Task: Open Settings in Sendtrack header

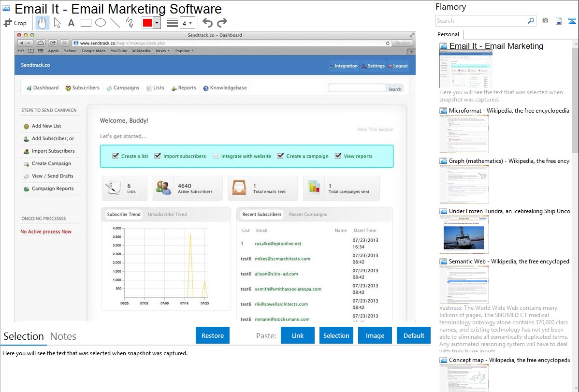Action: [x=373, y=66]
